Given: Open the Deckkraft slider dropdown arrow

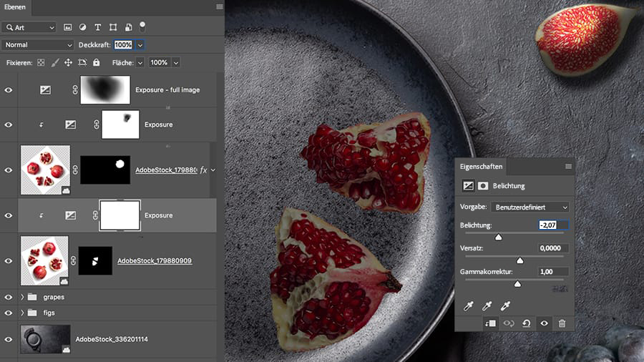Looking at the screenshot, I should click(140, 45).
